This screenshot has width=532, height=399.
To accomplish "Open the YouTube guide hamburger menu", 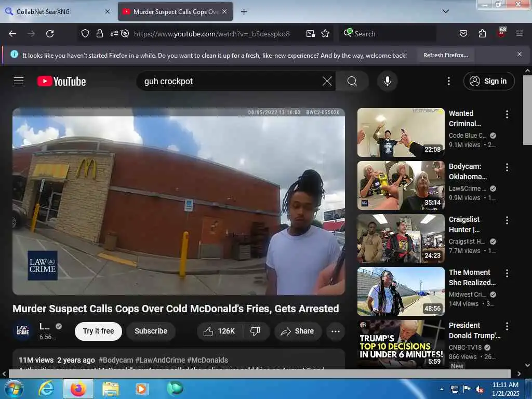I will pyautogui.click(x=19, y=81).
